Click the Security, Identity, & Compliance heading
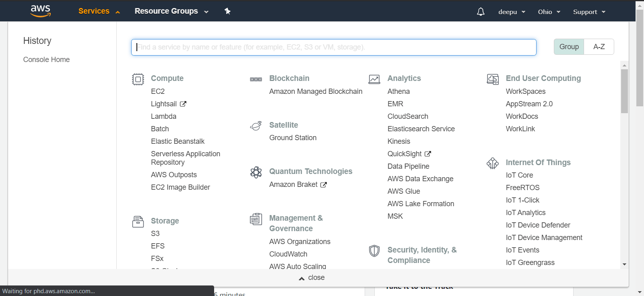Image resolution: width=644 pixels, height=296 pixels. coord(422,255)
